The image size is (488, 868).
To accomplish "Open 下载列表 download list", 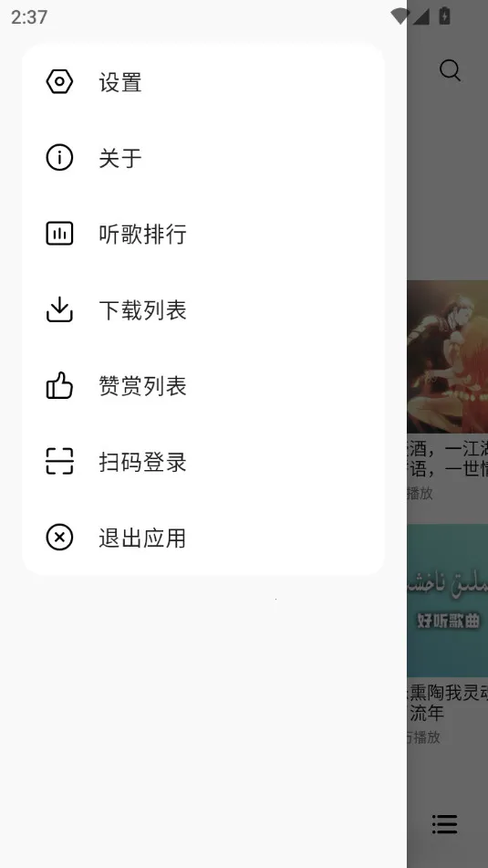I will click(x=203, y=309).
